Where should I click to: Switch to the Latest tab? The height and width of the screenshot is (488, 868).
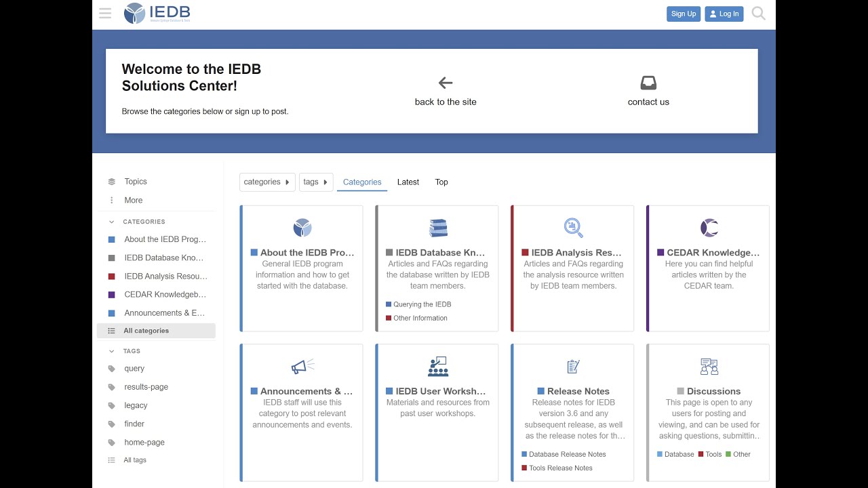(408, 182)
